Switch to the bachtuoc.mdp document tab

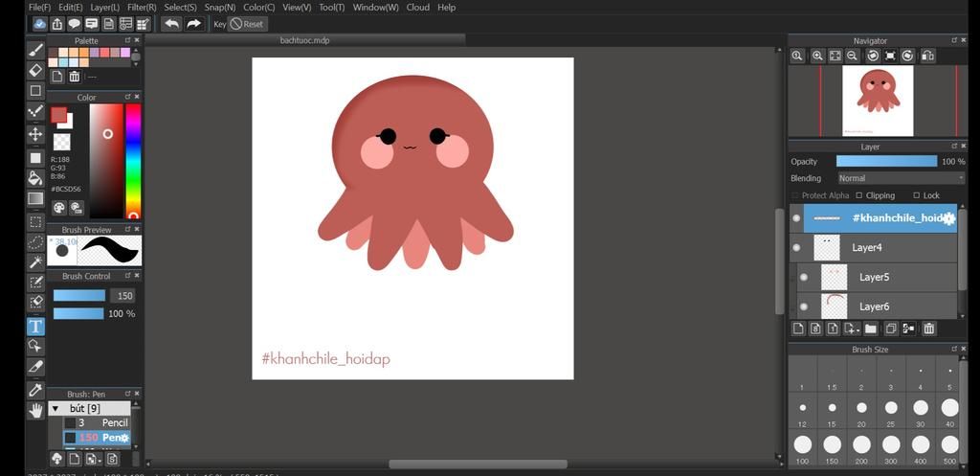coord(305,40)
